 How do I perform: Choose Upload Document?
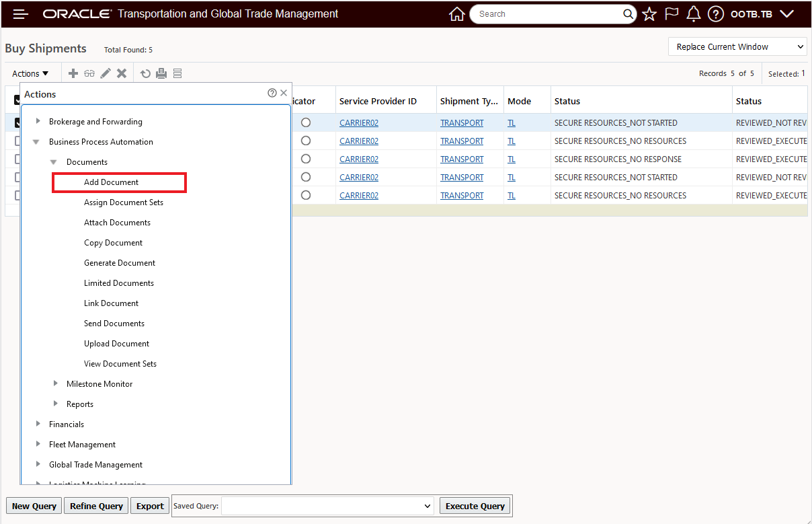point(117,344)
